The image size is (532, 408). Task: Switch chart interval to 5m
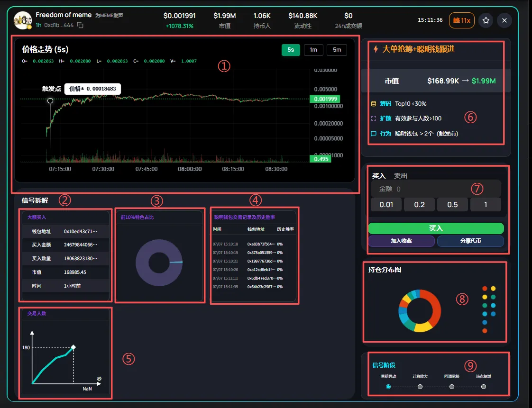tap(337, 50)
